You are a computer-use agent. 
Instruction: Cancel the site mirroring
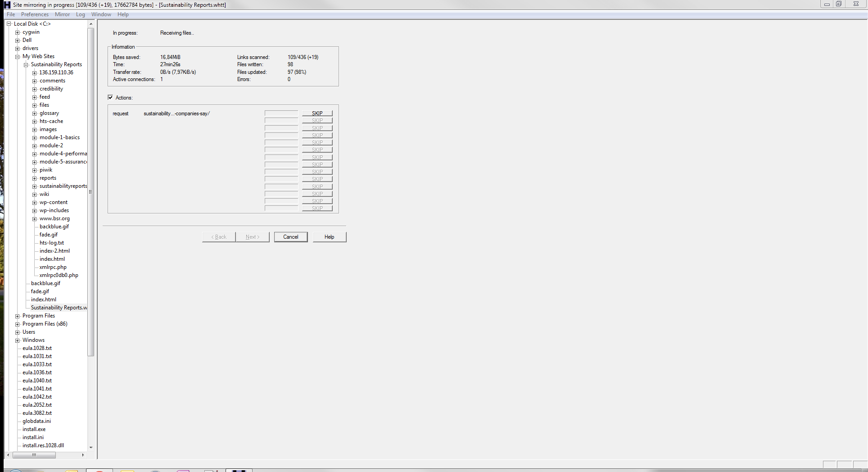[x=290, y=237]
